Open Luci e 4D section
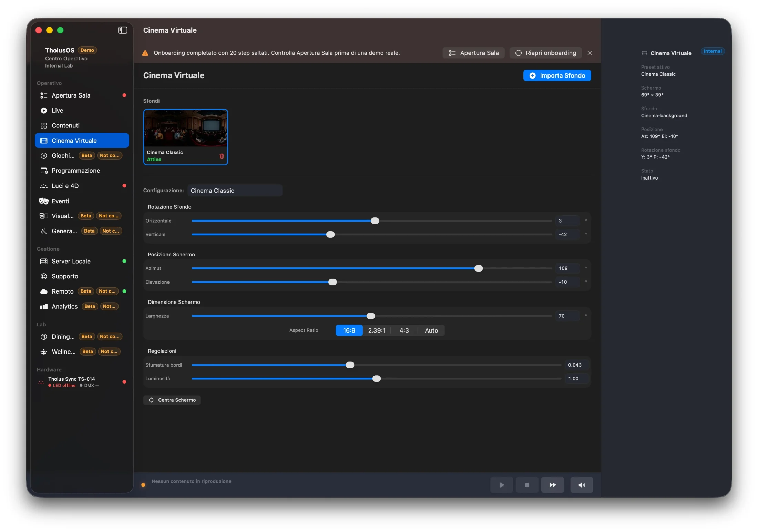Image resolution: width=758 pixels, height=532 pixels. point(82,186)
